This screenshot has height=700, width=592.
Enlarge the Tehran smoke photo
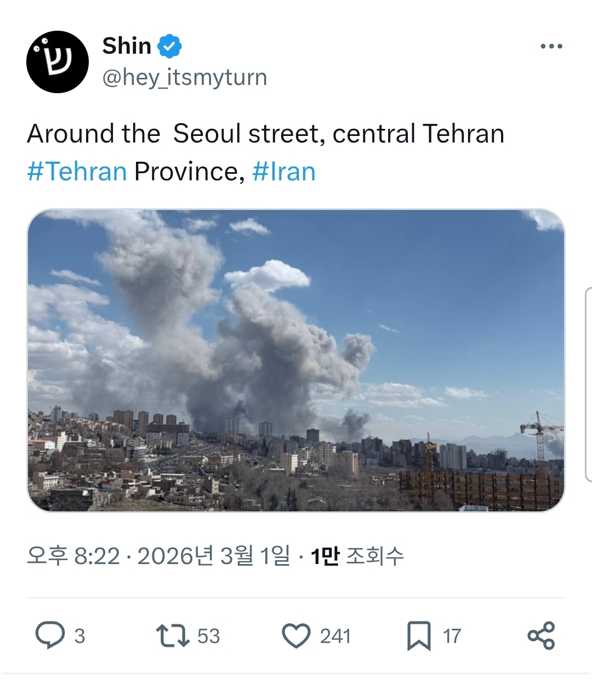click(296, 360)
